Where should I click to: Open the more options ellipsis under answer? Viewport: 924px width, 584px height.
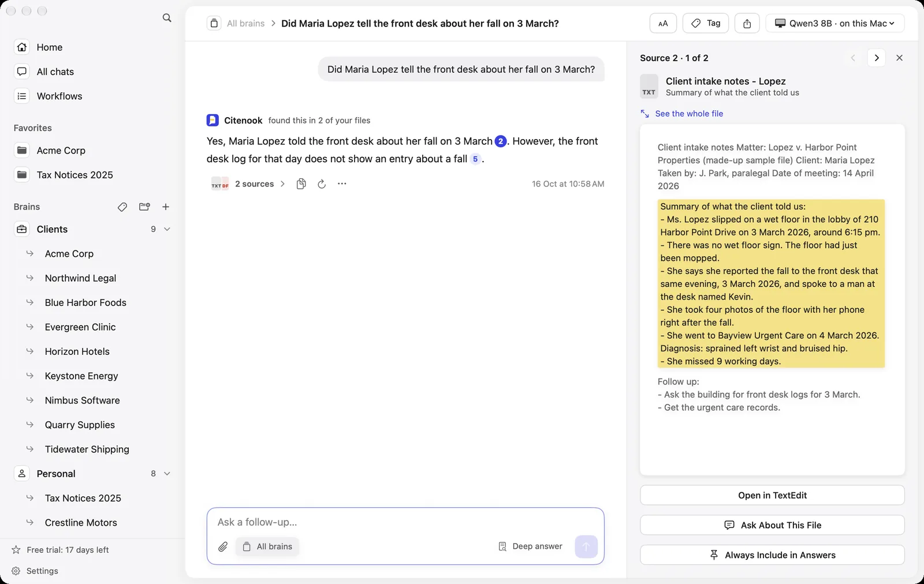342,184
